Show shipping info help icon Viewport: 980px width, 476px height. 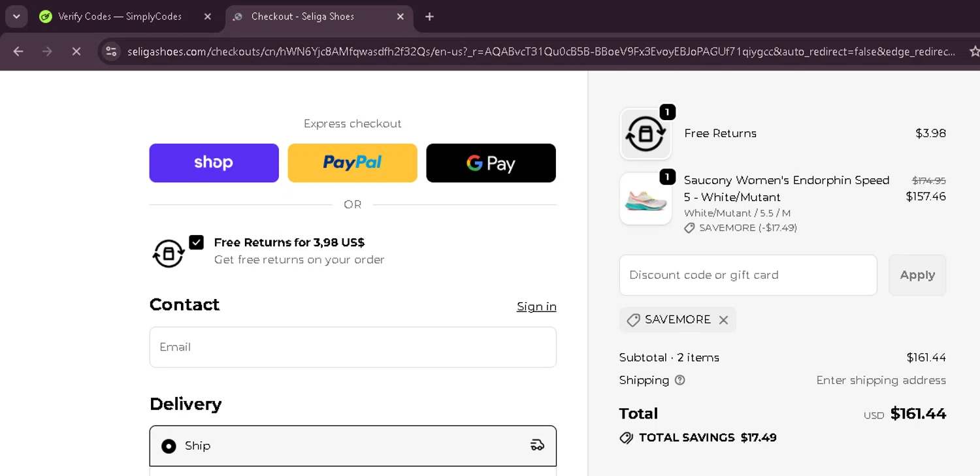coord(679,380)
